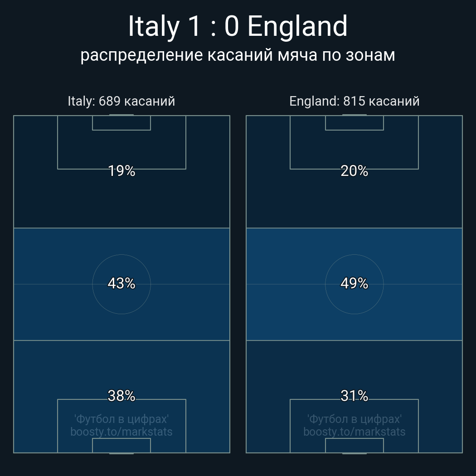This screenshot has width=476, height=476.
Task: Click the Russian subtitle about touch distribution
Action: click(238, 55)
